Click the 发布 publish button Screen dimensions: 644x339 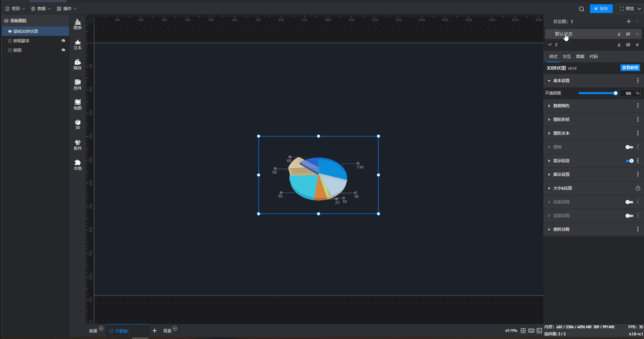click(601, 9)
